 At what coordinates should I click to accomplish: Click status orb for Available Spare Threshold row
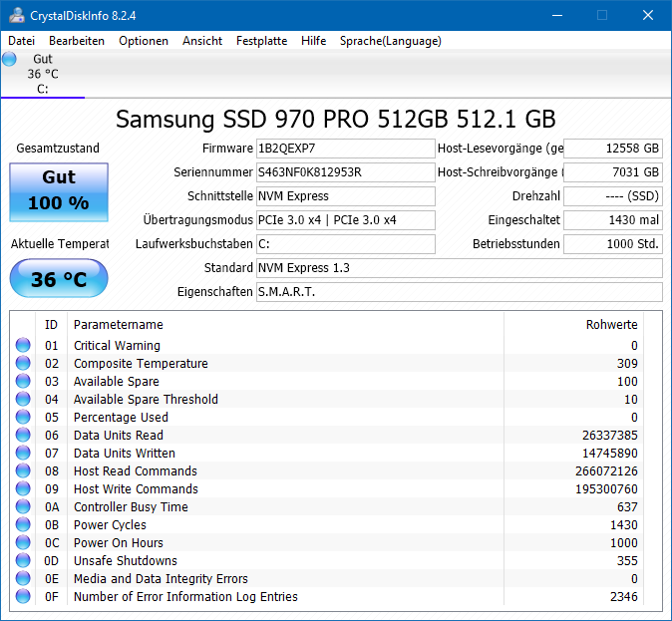point(23,399)
